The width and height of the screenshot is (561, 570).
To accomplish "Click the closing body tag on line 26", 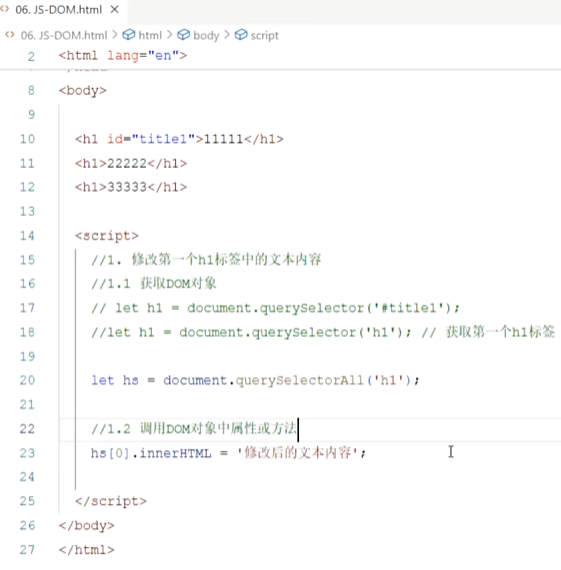I will [87, 526].
